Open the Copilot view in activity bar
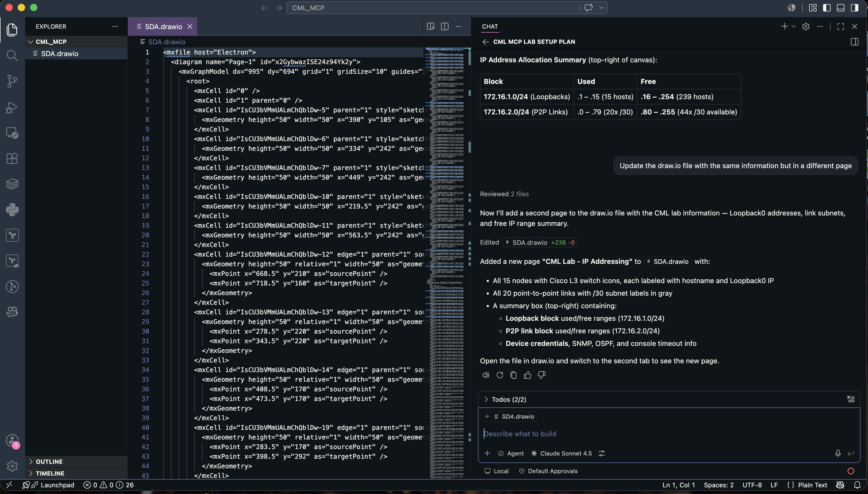Viewport: 868px width, 494px height. point(12,312)
